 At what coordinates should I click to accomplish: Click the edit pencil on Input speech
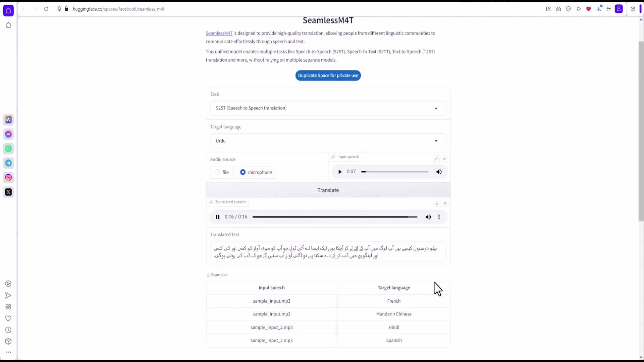pyautogui.click(x=436, y=159)
